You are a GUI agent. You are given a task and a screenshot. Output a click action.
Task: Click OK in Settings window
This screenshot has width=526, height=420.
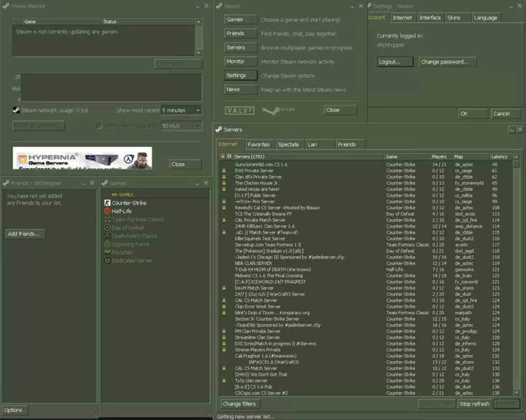tap(473, 114)
